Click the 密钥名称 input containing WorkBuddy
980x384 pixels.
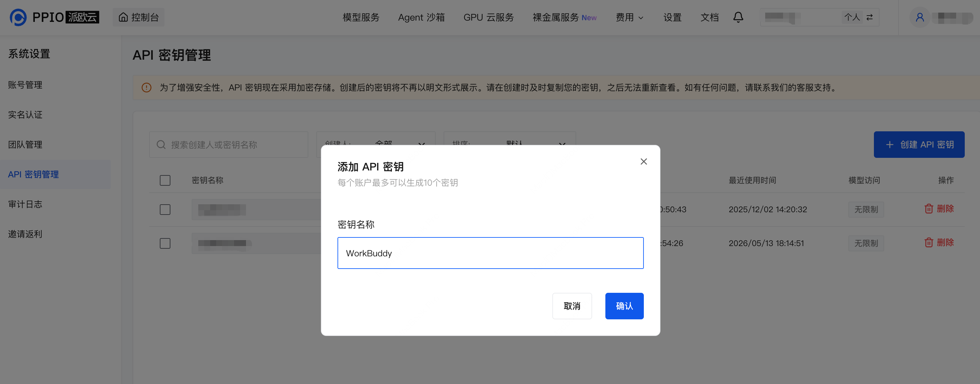(490, 253)
